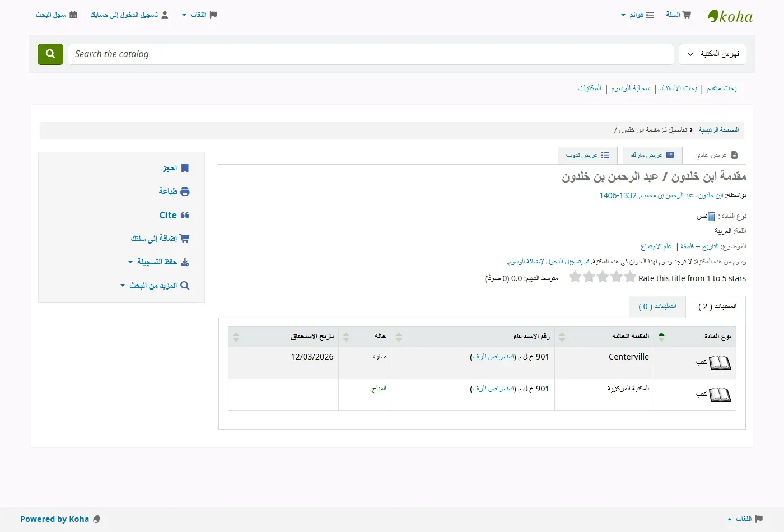Sort table by حالة status column
The image size is (784, 532).
point(365,337)
